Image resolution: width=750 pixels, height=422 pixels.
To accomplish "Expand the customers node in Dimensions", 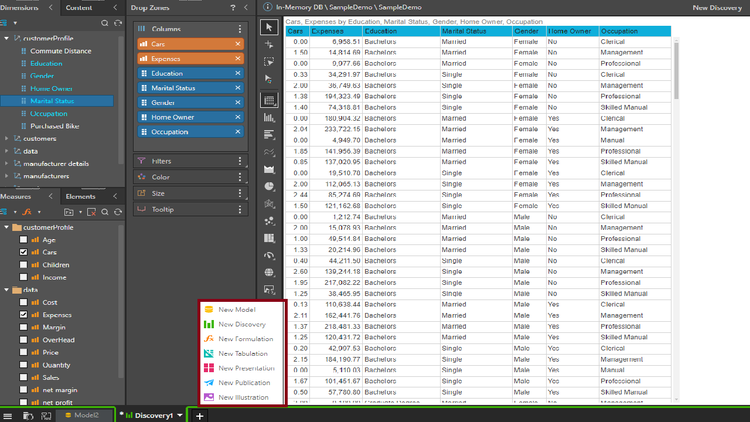I will click(6, 139).
